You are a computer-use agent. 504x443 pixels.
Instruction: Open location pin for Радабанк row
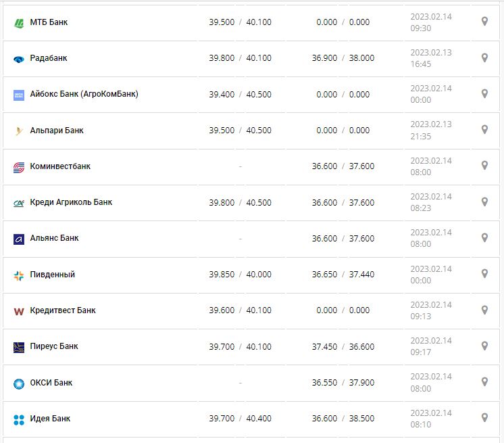(x=484, y=57)
